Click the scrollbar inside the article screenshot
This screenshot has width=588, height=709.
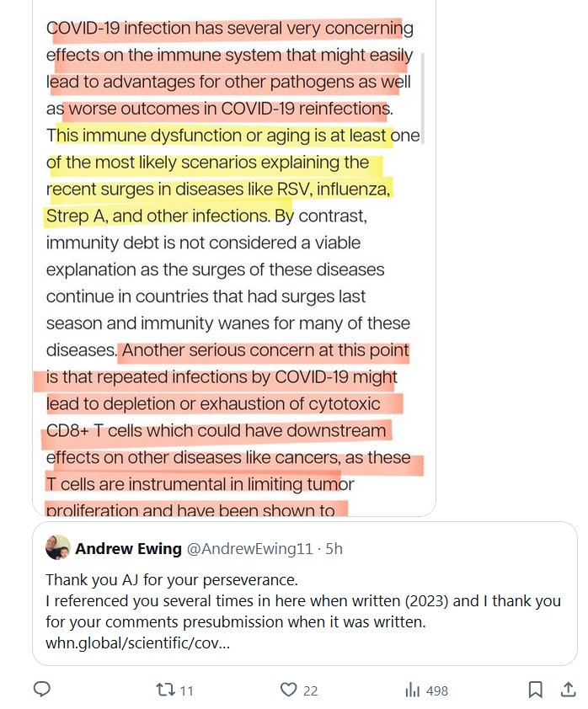[x=423, y=93]
